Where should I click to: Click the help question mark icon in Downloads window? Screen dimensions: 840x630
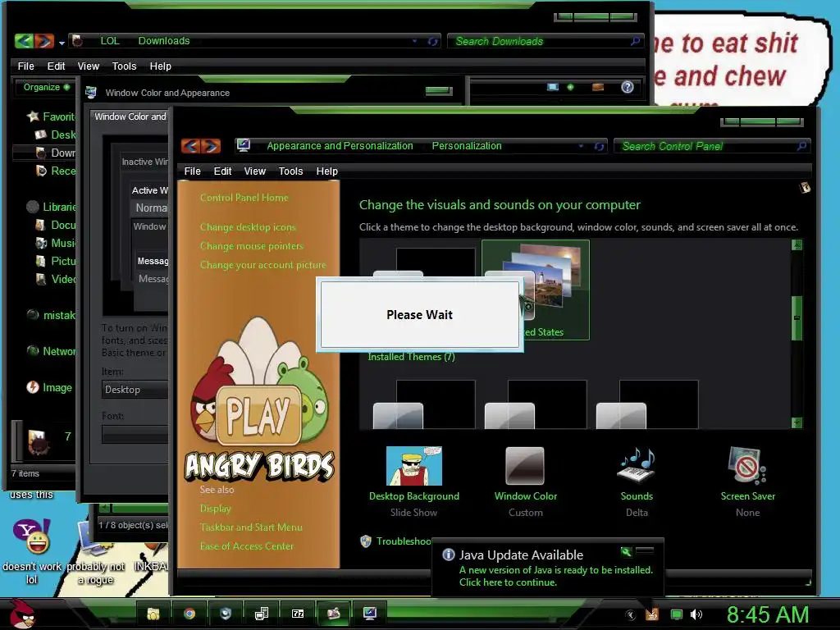tap(628, 87)
